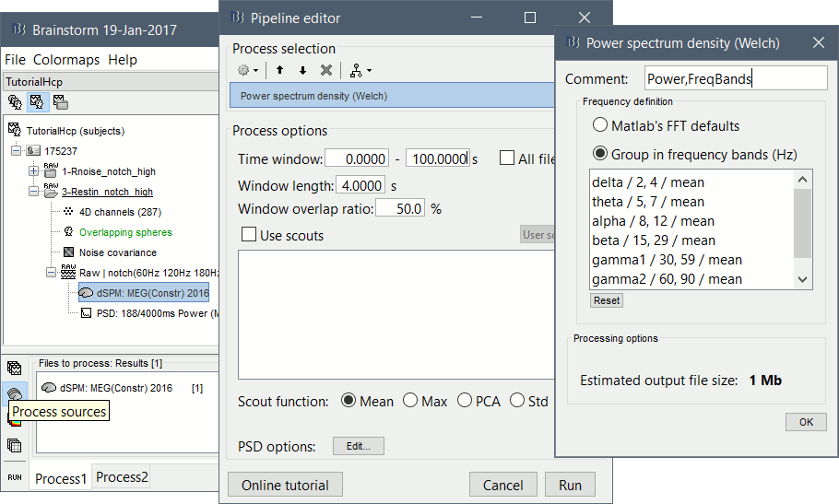The width and height of the screenshot is (839, 504).
Task: Switch to anatomy view icon
Action: (x=16, y=101)
